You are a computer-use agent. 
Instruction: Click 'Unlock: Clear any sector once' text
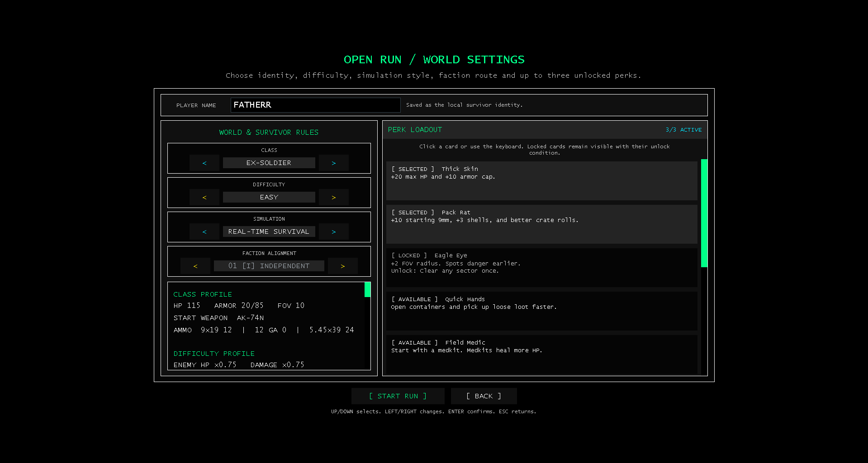pos(445,271)
